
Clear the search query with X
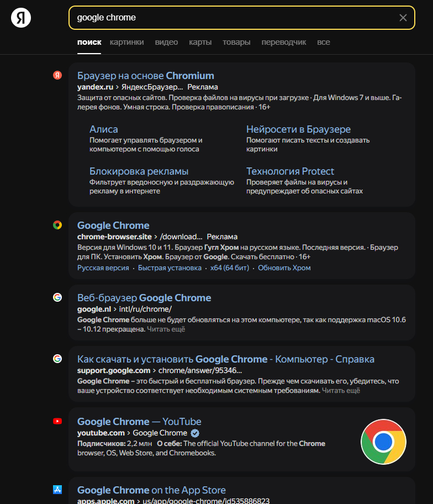(x=403, y=18)
